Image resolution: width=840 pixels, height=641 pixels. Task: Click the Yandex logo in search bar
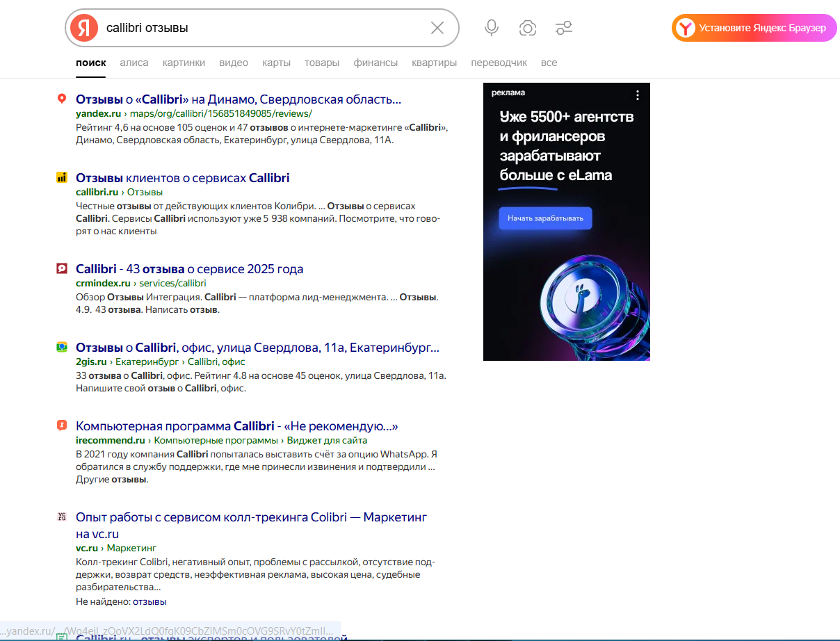[84, 28]
